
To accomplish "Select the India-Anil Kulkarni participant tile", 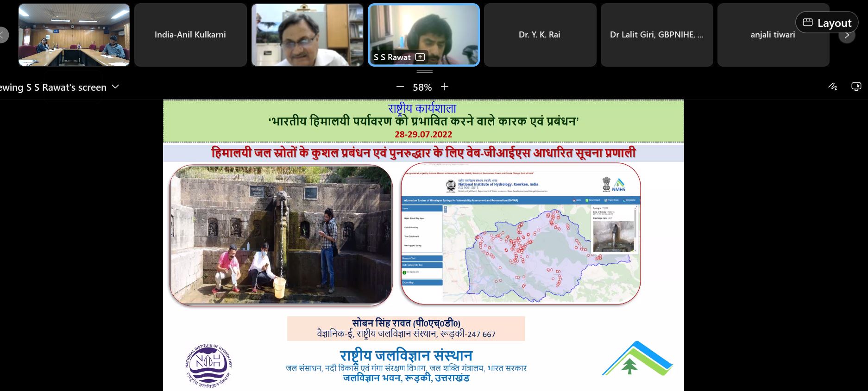I will 190,35.
